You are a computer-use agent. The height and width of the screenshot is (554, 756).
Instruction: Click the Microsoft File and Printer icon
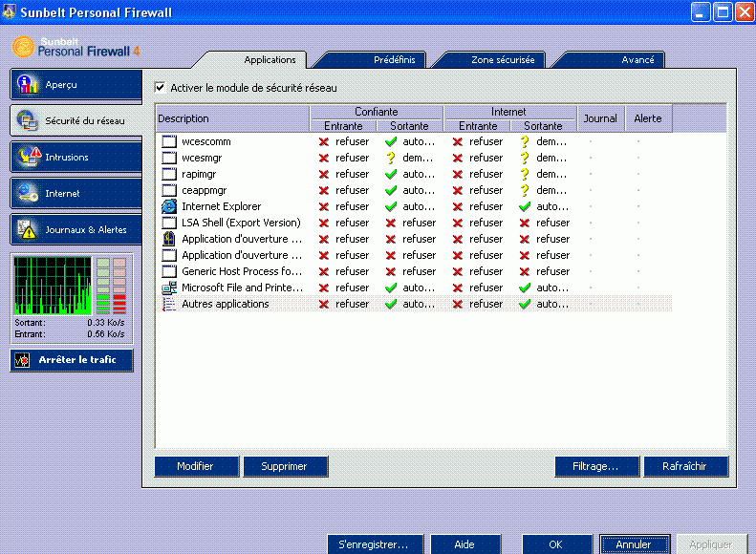pyautogui.click(x=169, y=288)
